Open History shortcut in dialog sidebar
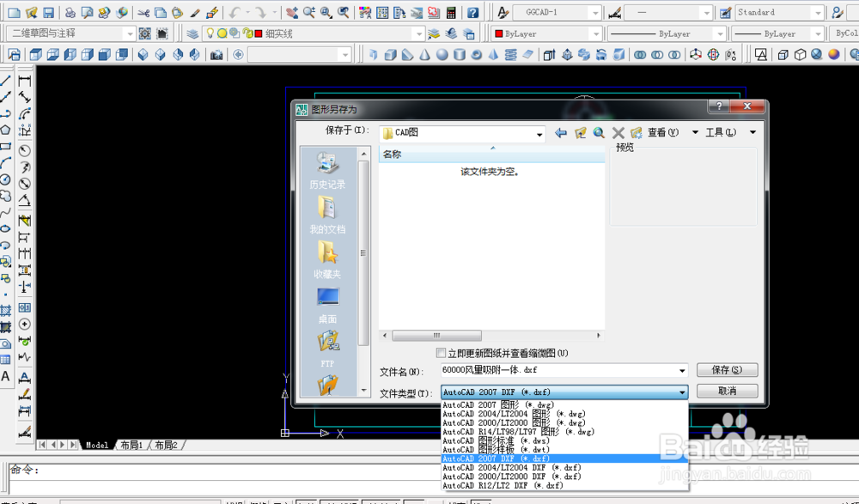The image size is (859, 504). [x=327, y=170]
